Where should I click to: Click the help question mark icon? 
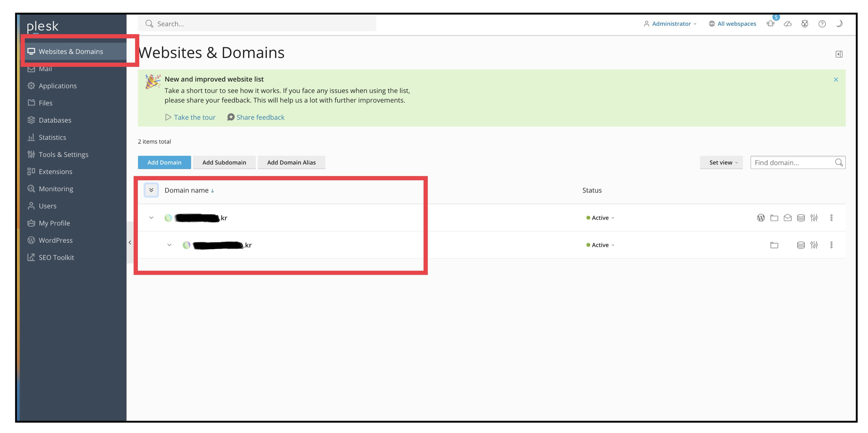coord(821,24)
